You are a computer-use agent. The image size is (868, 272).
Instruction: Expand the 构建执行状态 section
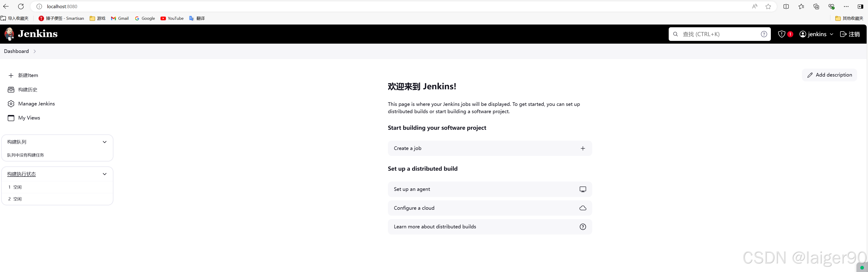click(x=105, y=173)
